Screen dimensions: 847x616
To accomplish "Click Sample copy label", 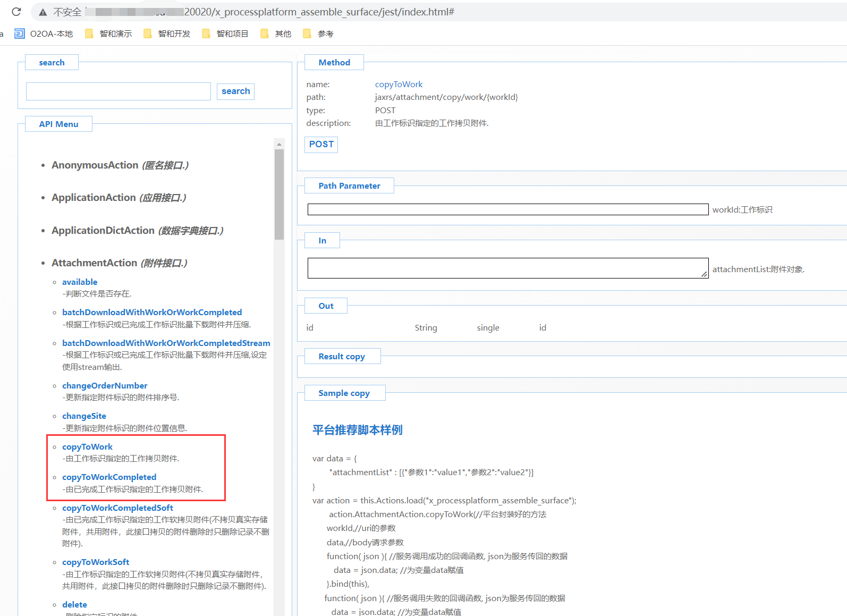I will pos(344,393).
